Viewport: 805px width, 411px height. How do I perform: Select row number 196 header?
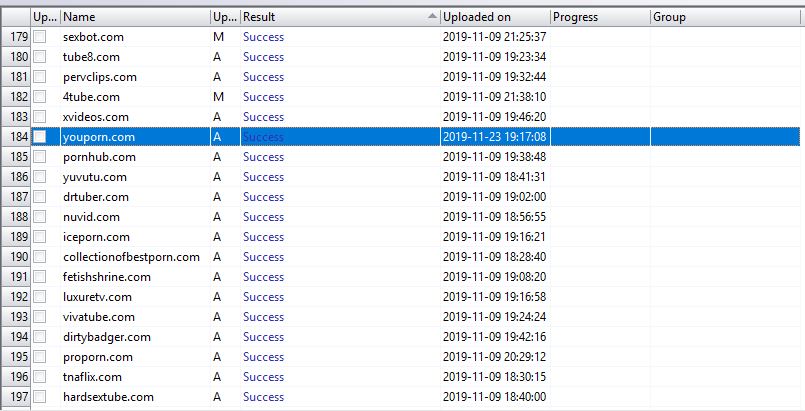coord(16,377)
